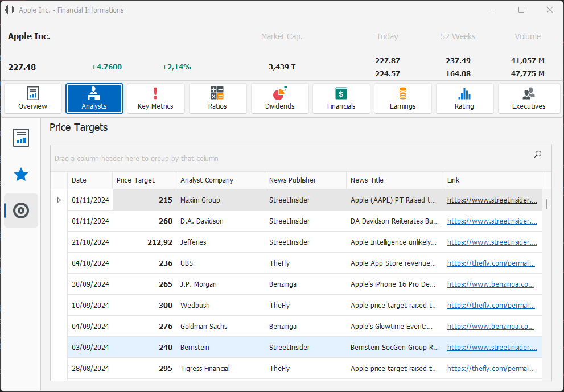564x392 pixels.
Task: Click the date 04/10/2024
Action: tap(90, 263)
